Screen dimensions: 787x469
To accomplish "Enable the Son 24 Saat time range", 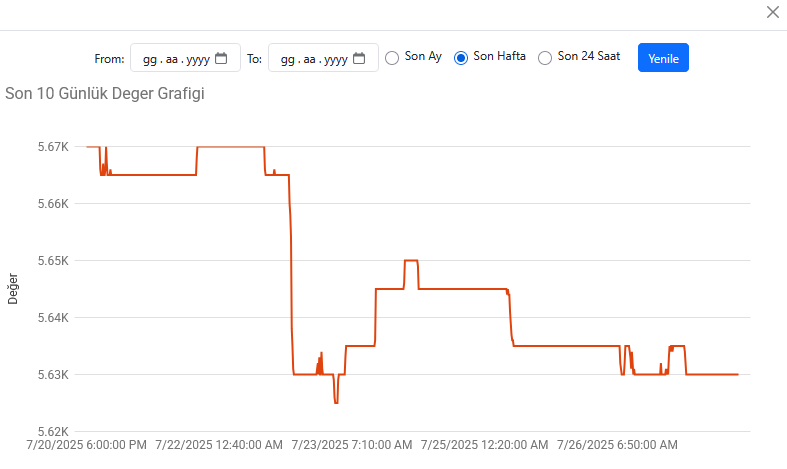I will pos(545,57).
